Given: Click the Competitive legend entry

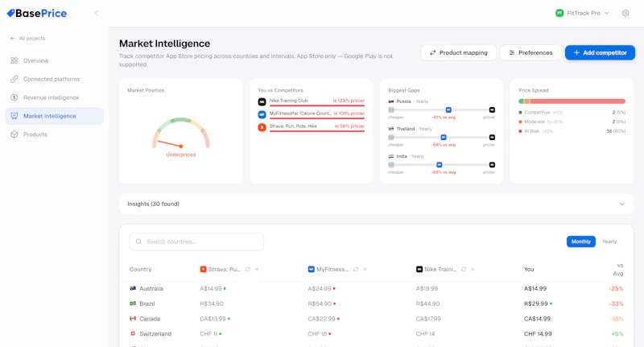Looking at the screenshot, I should (x=572, y=113).
